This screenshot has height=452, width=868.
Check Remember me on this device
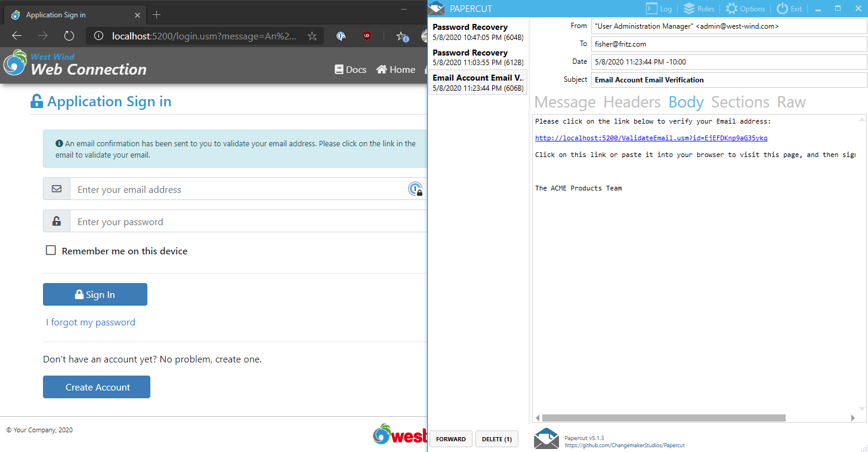51,251
